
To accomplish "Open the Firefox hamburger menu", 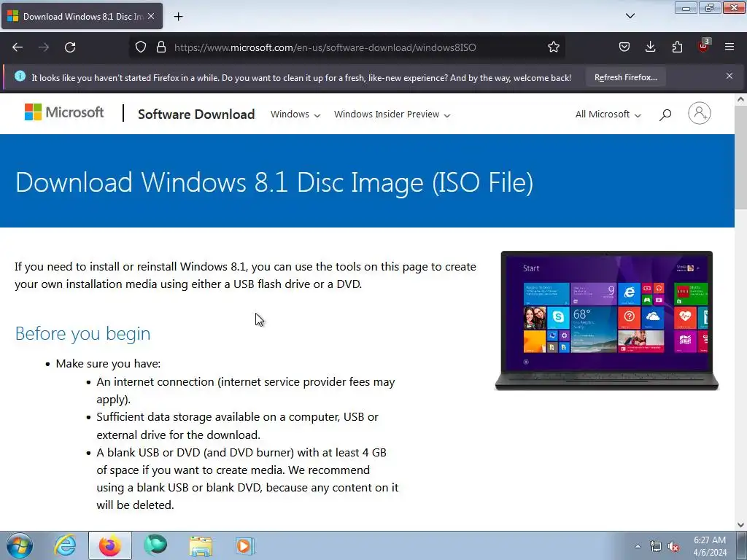I will point(729,47).
